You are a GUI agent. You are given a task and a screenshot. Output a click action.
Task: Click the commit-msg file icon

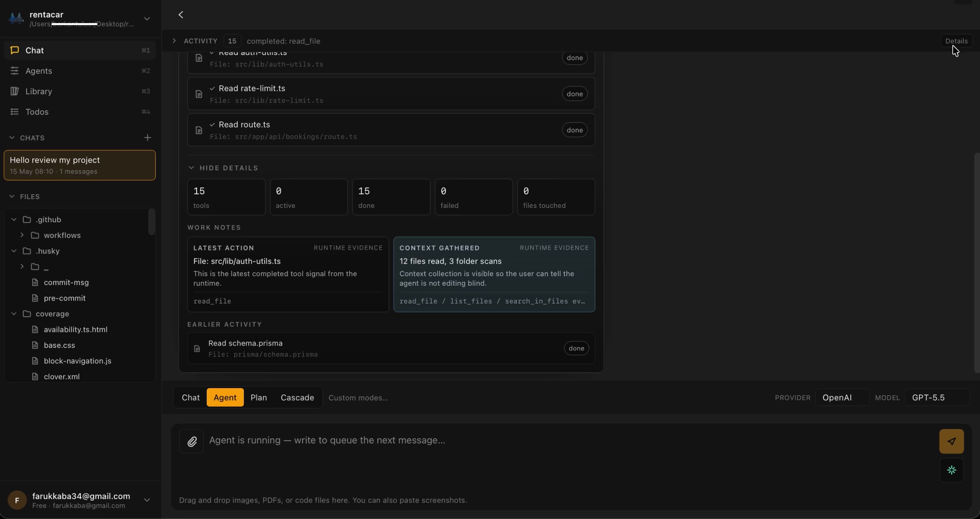point(35,282)
